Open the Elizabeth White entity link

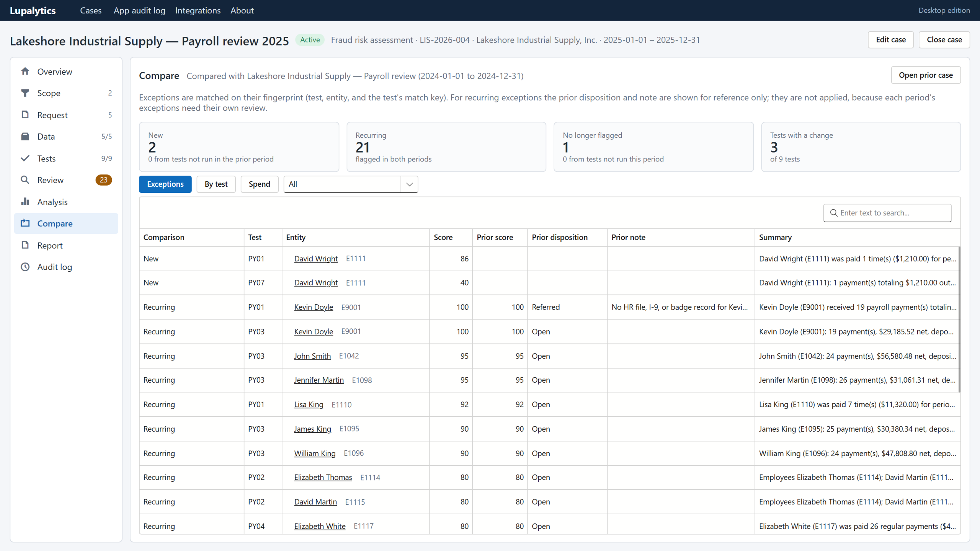320,526
